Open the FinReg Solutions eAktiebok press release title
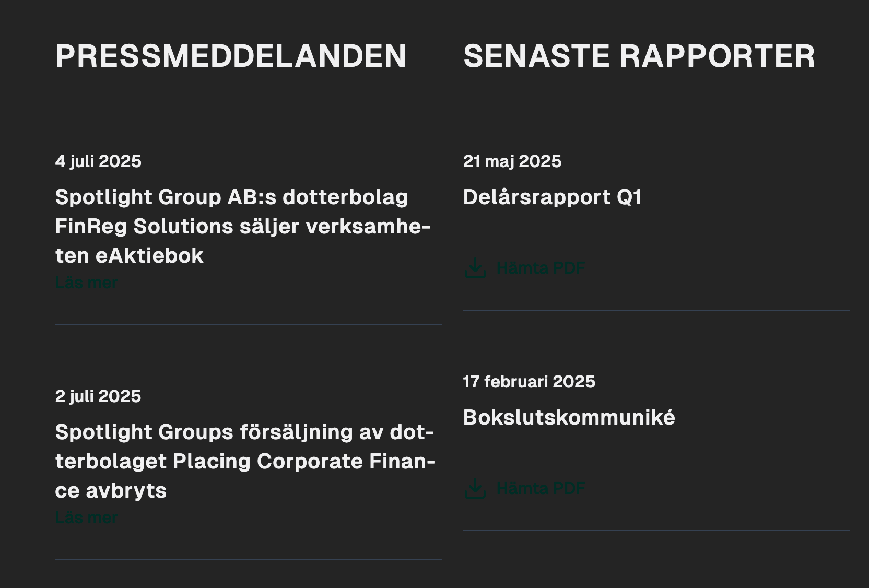 (x=243, y=226)
